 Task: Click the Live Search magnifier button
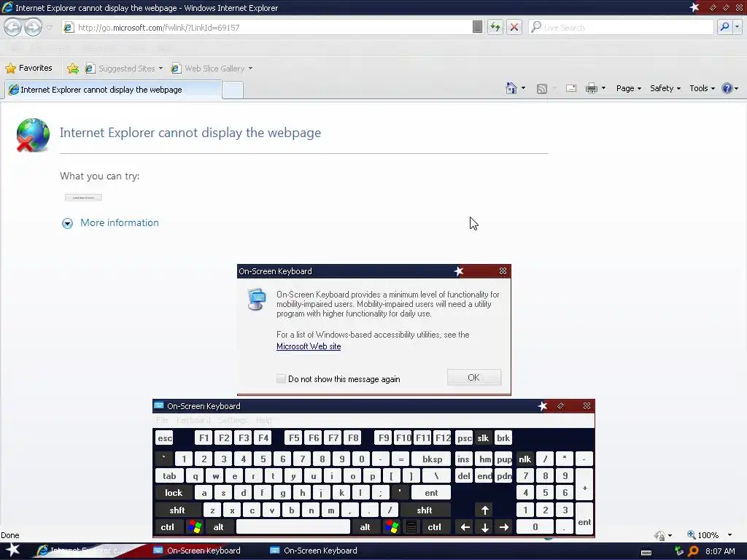[724, 27]
